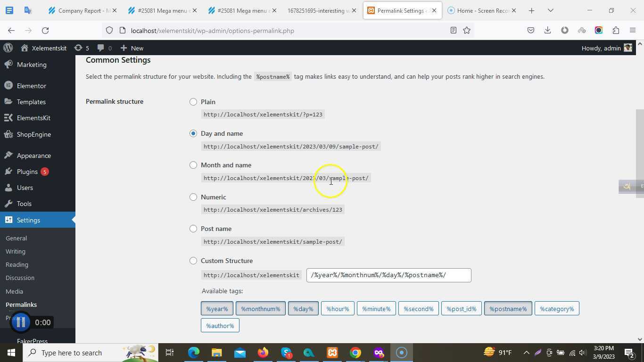Choose the Numeric permalink structure
Viewport: 644px width, 362px height.
193,197
